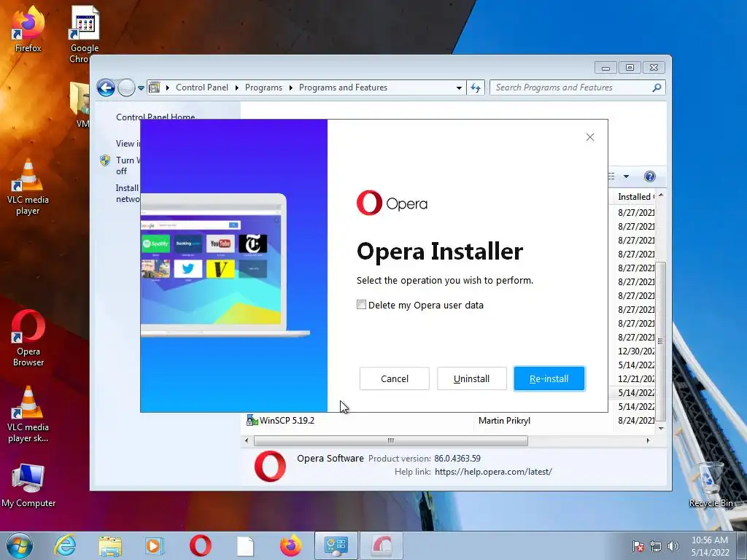Click the Action Center flag tray icon

point(638,546)
